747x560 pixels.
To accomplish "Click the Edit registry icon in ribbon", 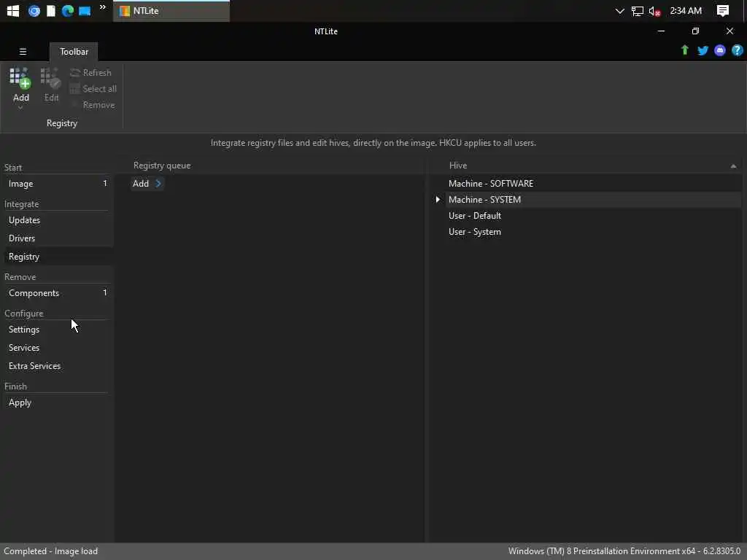I will [51, 79].
